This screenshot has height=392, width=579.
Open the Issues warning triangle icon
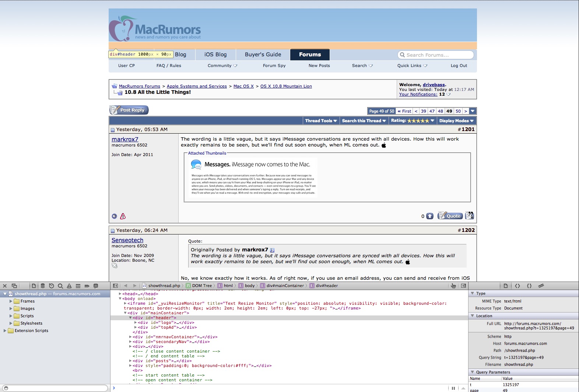click(x=69, y=286)
